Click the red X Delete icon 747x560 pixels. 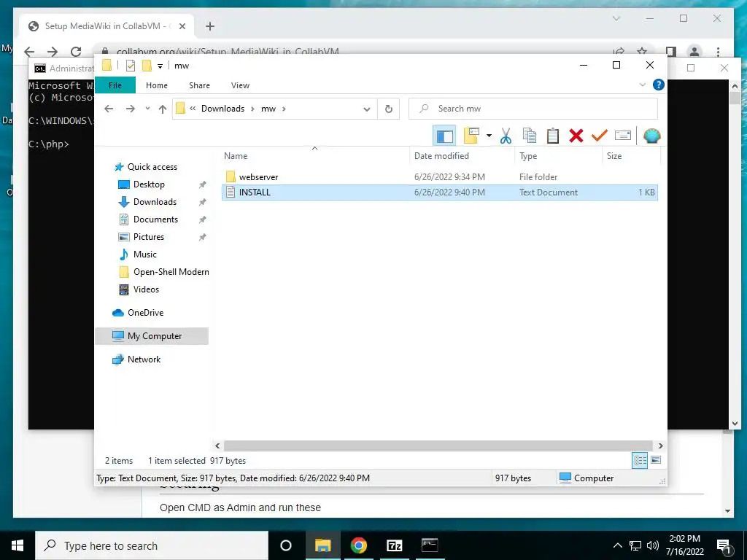coord(576,136)
